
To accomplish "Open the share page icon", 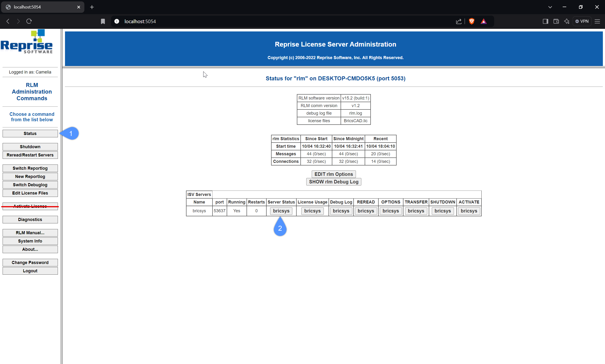I will coord(458,21).
